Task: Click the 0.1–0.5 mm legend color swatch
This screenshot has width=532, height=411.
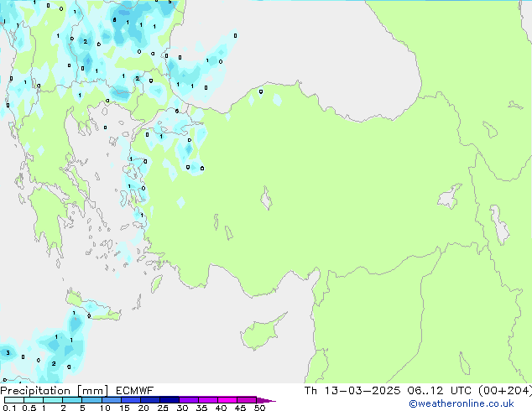Action: 14,400
